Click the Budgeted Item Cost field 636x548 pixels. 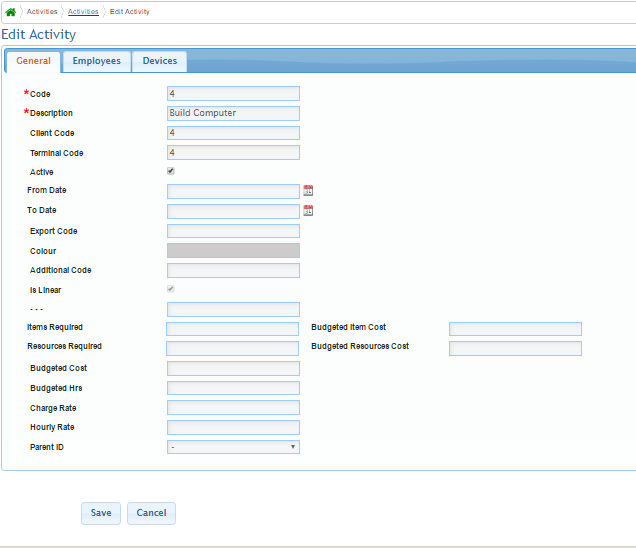click(515, 329)
